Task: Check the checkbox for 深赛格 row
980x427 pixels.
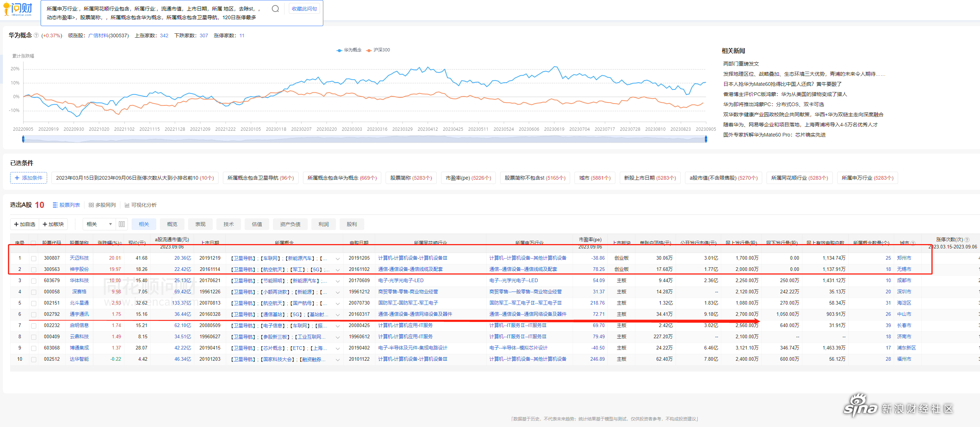Action: click(33, 292)
